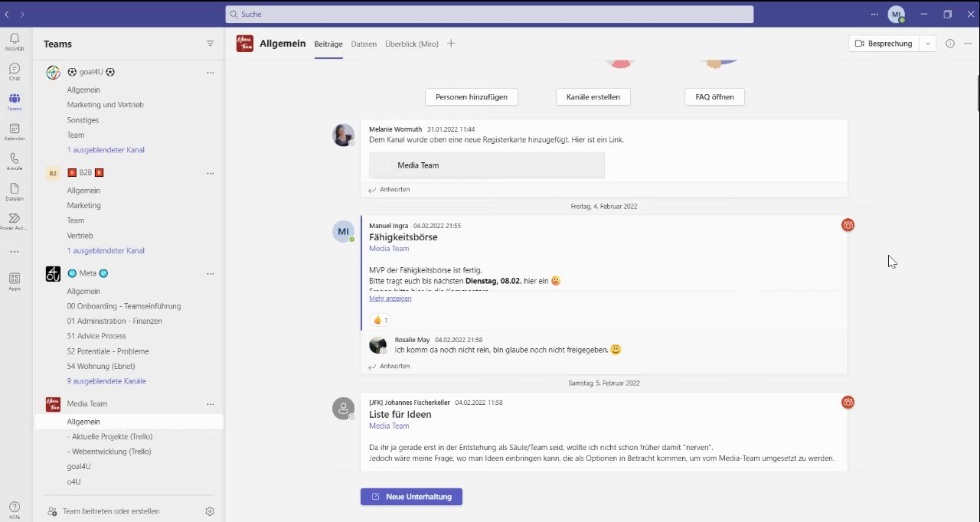The height and width of the screenshot is (522, 980).
Task: Open 01 Administration - Finanzen channel
Action: pyautogui.click(x=114, y=321)
